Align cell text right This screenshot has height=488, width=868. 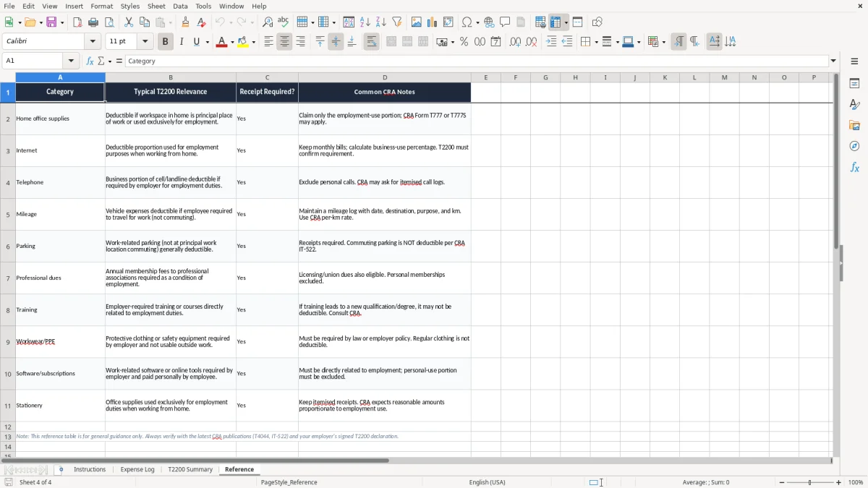click(x=300, y=42)
